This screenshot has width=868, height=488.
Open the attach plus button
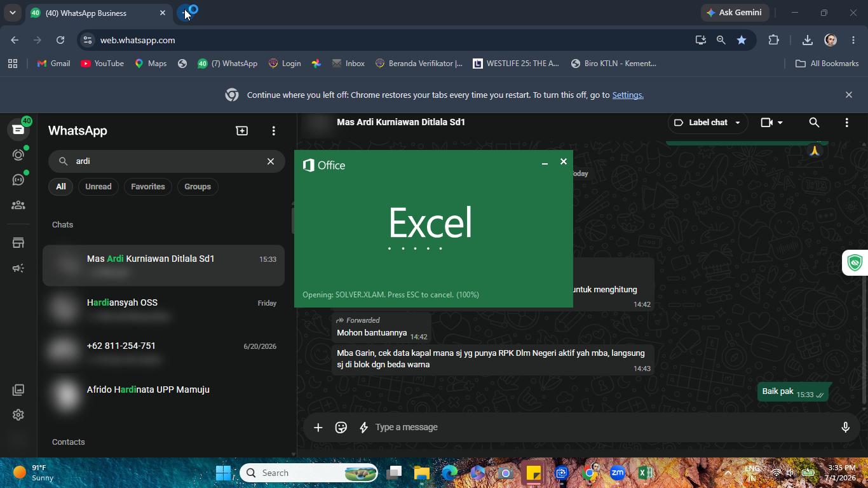[318, 427]
